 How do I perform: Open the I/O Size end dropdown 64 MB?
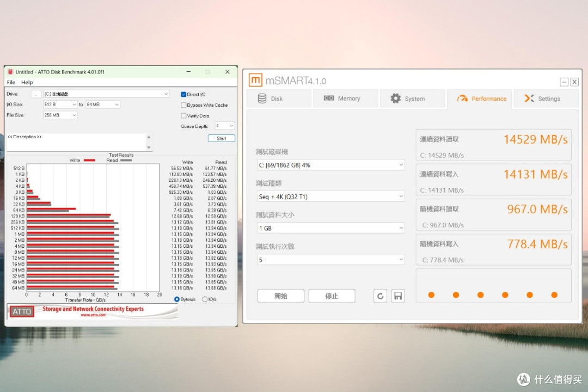[103, 105]
